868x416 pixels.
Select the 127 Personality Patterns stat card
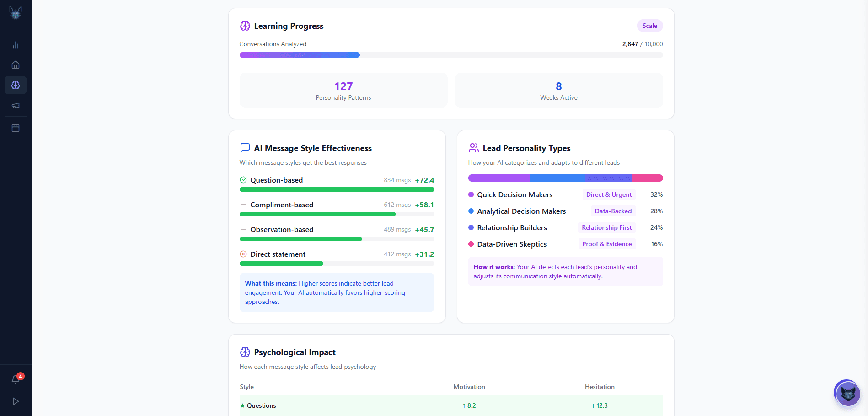(343, 90)
